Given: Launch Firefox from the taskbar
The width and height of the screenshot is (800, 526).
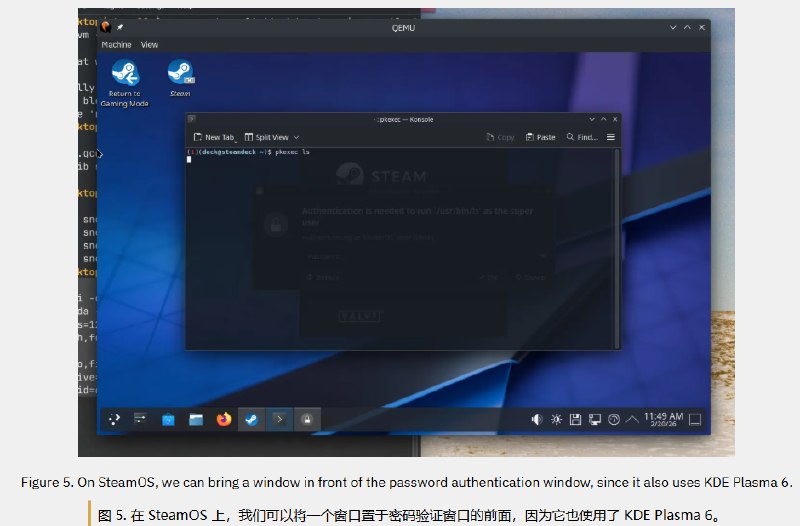Looking at the screenshot, I should [x=224, y=419].
